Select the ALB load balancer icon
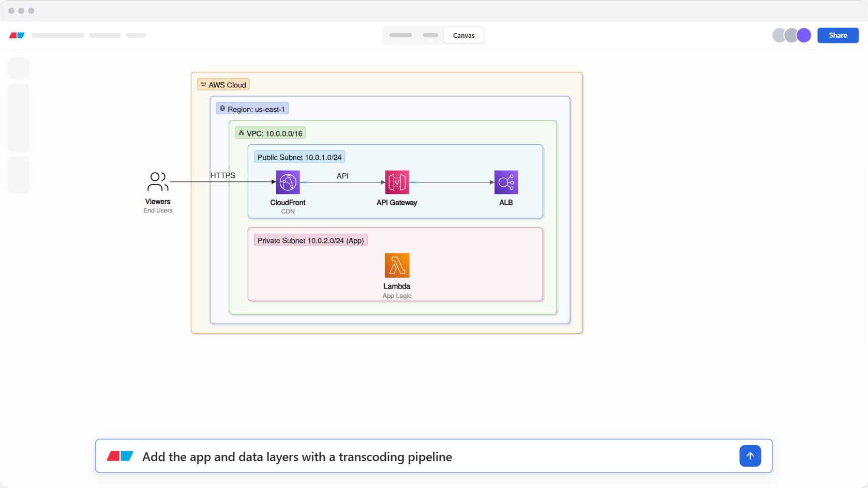868x488 pixels. click(x=506, y=182)
